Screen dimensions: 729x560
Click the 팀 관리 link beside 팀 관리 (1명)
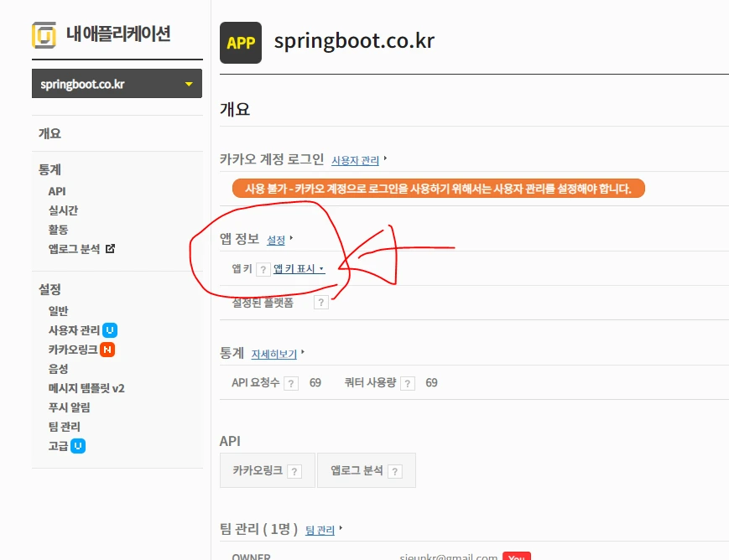coord(320,531)
